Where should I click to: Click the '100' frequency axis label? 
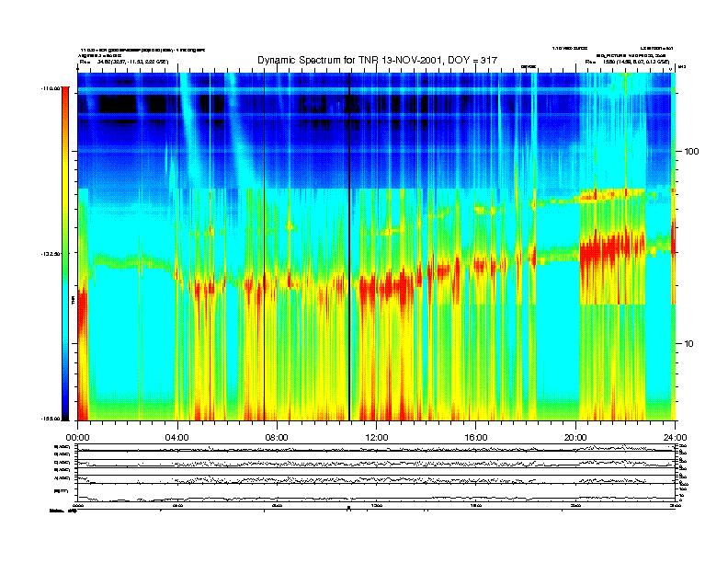(691, 152)
